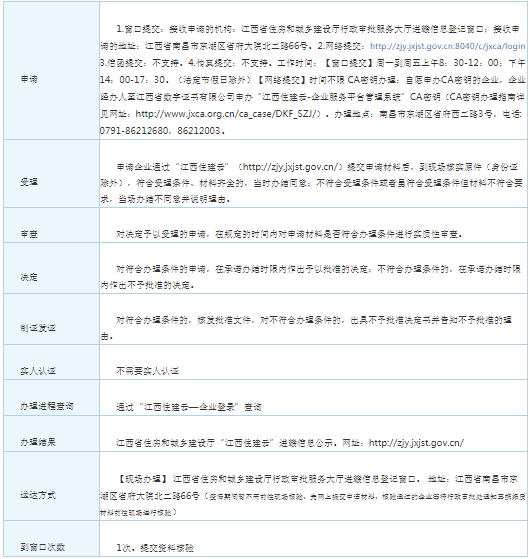Click the 审查 description text
The height and width of the screenshot is (559, 530).
289,234
